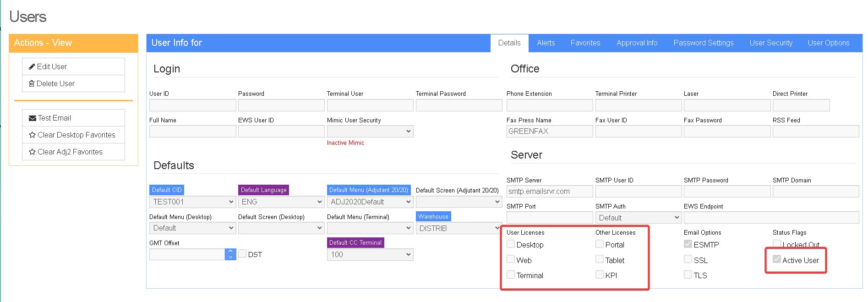Enable the Desktop user license checkbox
Screen dimensions: 868x302
[511, 244]
